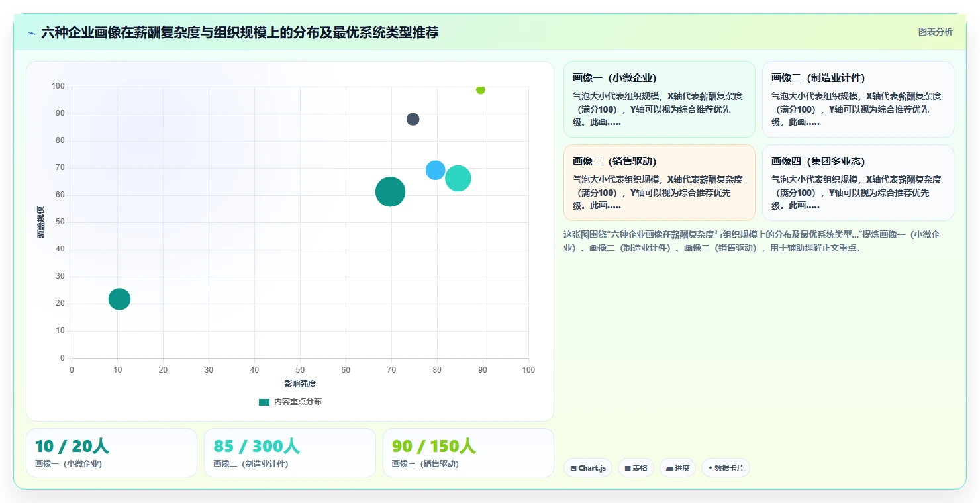Click the chart's main title text
980x503 pixels.
click(240, 32)
